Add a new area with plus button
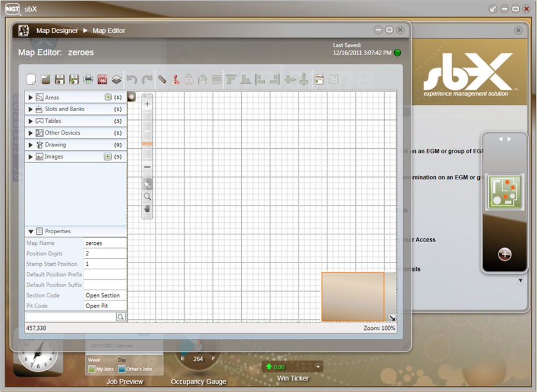The height and width of the screenshot is (392, 537). 108,97
